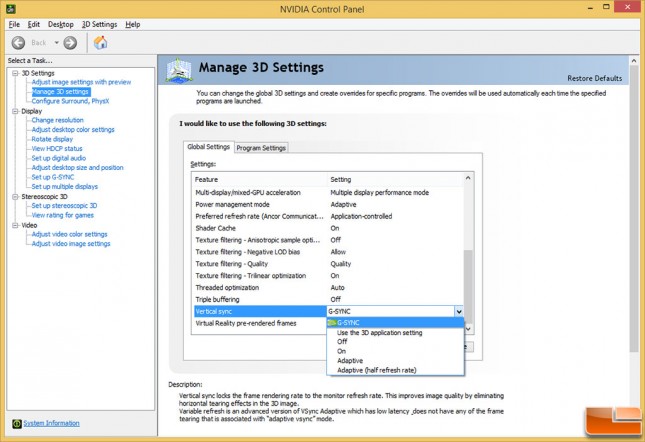
Task: Choose G-SYNC in vertical sync list
Action: (x=395, y=323)
